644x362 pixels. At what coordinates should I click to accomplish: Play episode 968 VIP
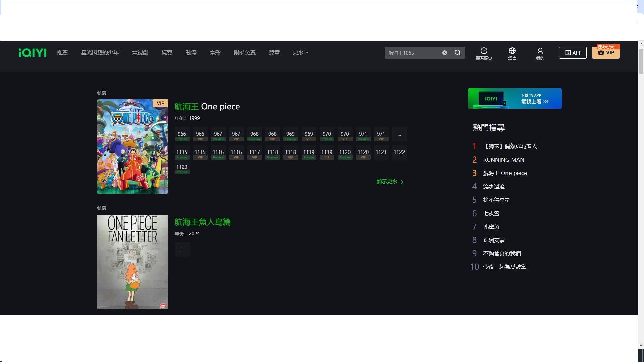click(x=273, y=134)
